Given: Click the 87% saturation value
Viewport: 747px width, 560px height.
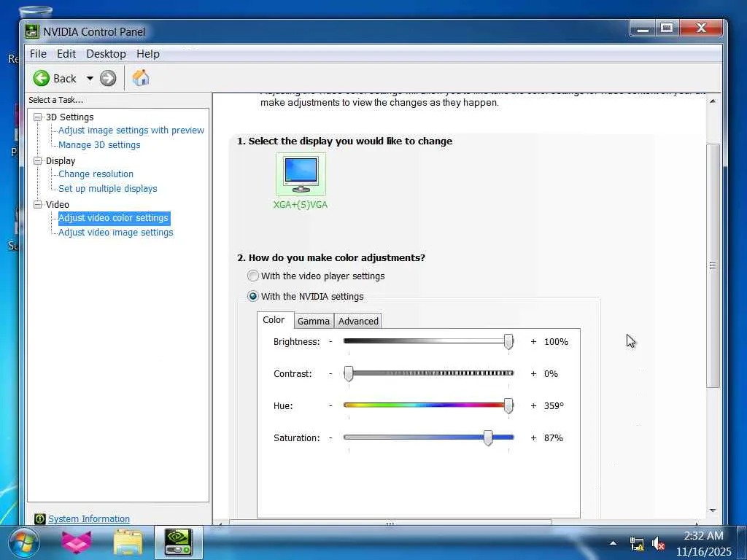Looking at the screenshot, I should 553,437.
